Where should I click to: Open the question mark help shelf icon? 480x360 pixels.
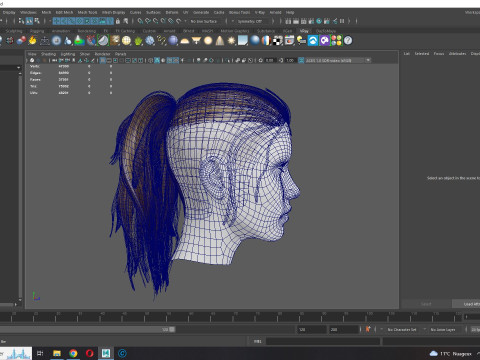348,41
